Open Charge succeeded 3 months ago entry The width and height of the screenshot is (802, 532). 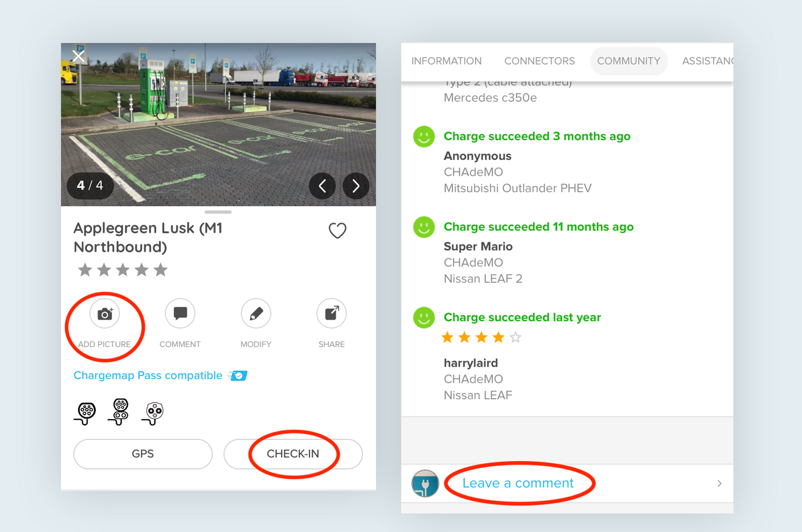(537, 136)
